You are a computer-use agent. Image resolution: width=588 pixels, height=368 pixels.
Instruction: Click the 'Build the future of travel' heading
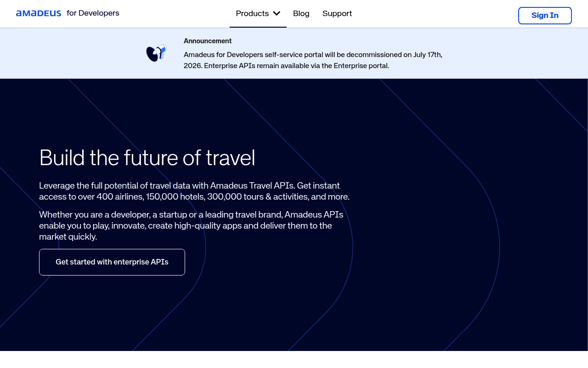point(147,158)
